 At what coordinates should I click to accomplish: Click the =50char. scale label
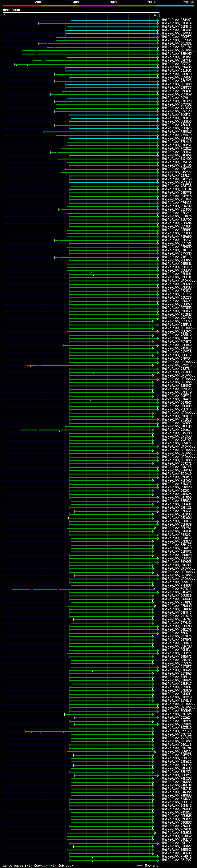pos(150,866)
